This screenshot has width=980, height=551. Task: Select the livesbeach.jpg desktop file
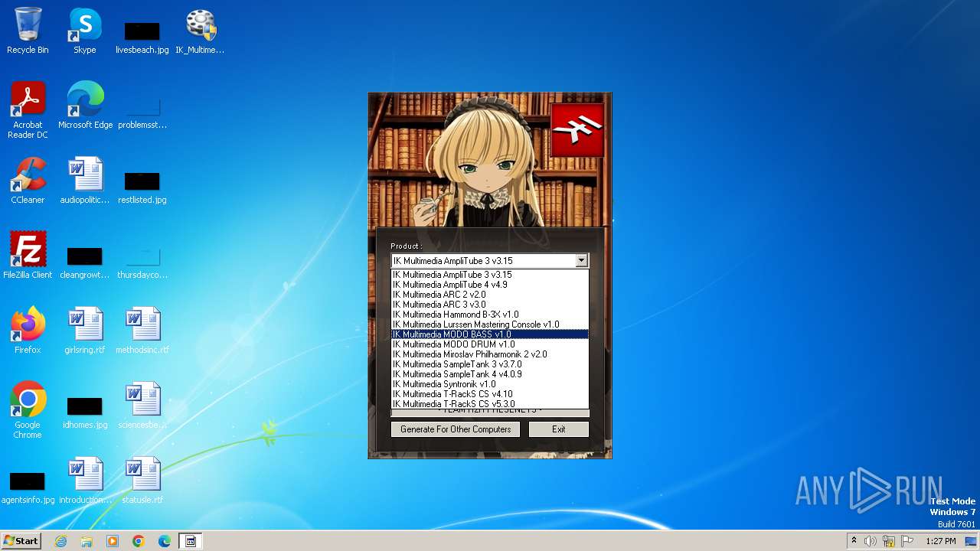(142, 36)
